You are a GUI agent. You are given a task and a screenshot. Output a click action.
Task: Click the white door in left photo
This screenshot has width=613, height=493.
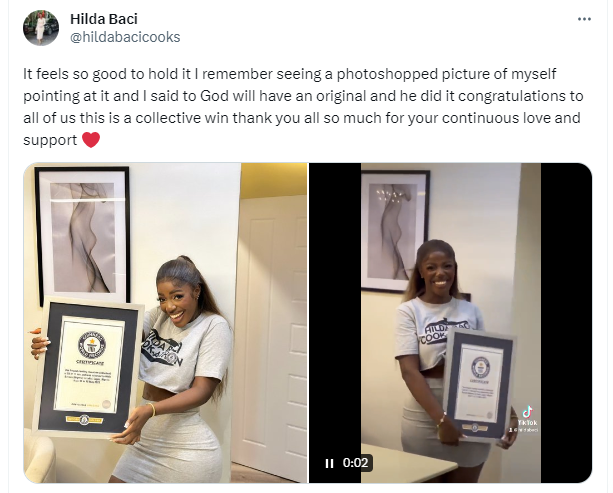coord(273,334)
